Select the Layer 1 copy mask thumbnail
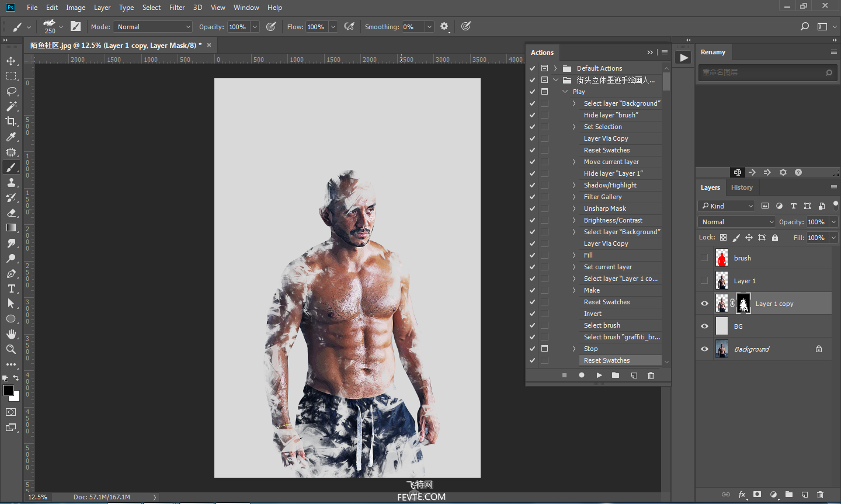Image resolution: width=841 pixels, height=504 pixels. 743,304
